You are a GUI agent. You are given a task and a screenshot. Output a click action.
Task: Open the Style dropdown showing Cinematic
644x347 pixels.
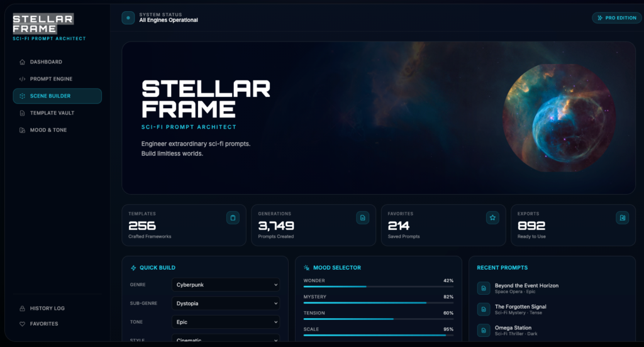point(226,338)
